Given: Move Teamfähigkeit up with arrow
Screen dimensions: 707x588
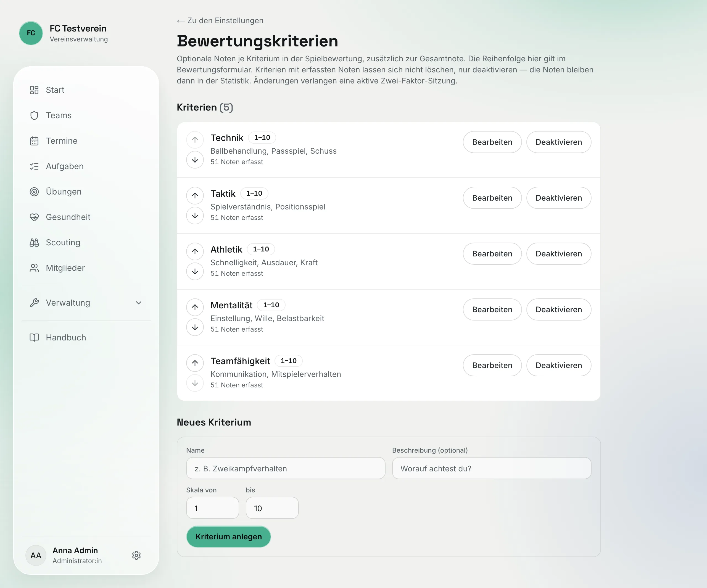Looking at the screenshot, I should 195,363.
